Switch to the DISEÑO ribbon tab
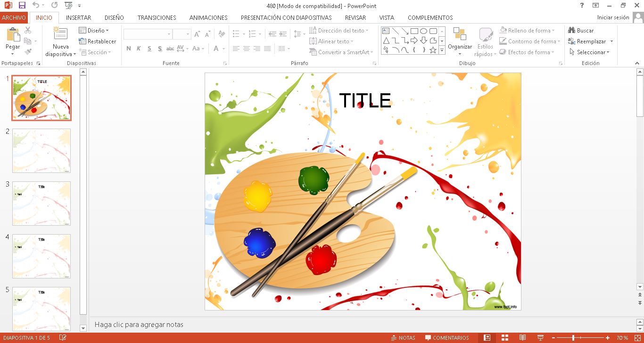The image size is (644, 343). (x=114, y=17)
